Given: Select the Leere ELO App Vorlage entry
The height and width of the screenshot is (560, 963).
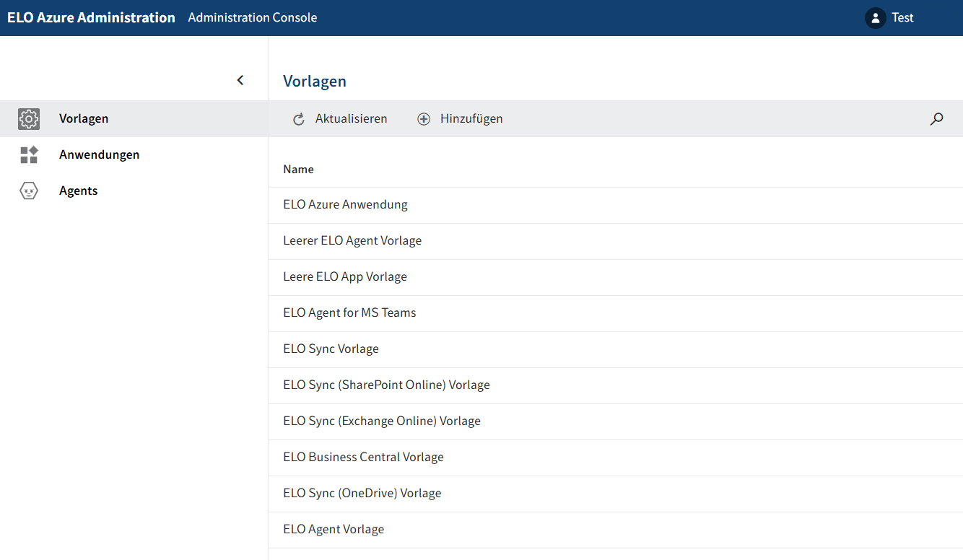Looking at the screenshot, I should coord(616,277).
